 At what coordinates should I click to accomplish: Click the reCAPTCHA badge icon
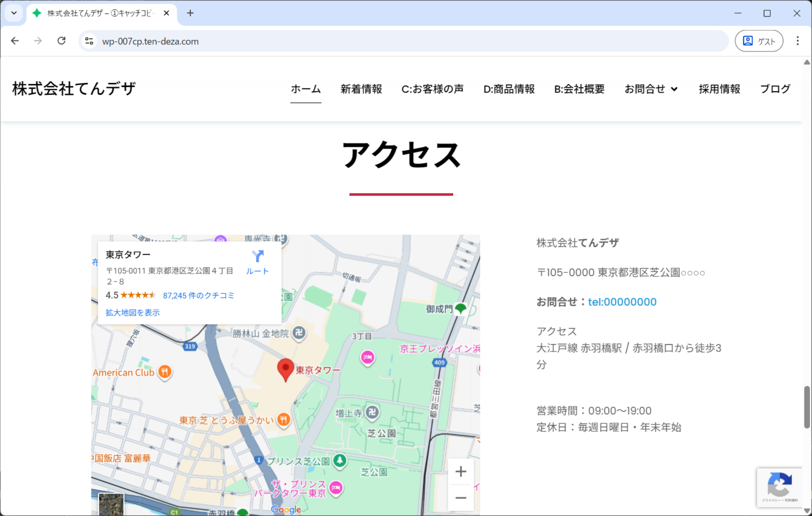(x=779, y=485)
